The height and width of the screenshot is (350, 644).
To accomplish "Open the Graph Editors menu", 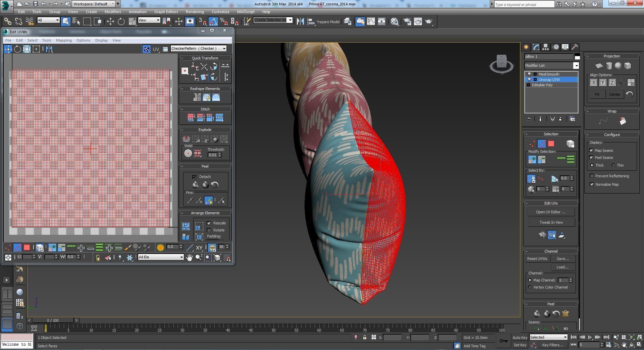I will pos(166,12).
